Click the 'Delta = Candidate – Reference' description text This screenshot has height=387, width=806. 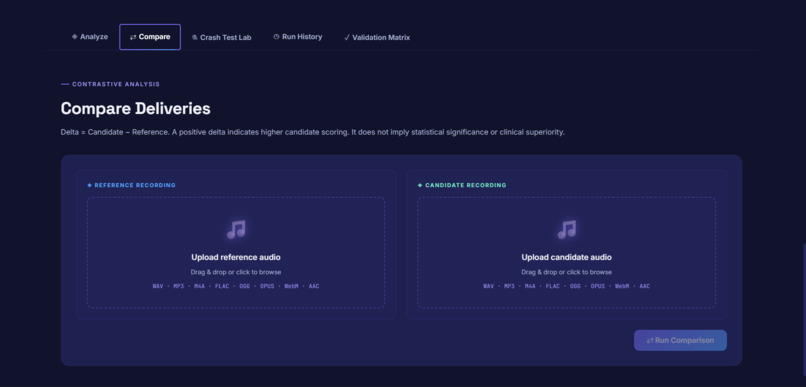[x=313, y=132]
